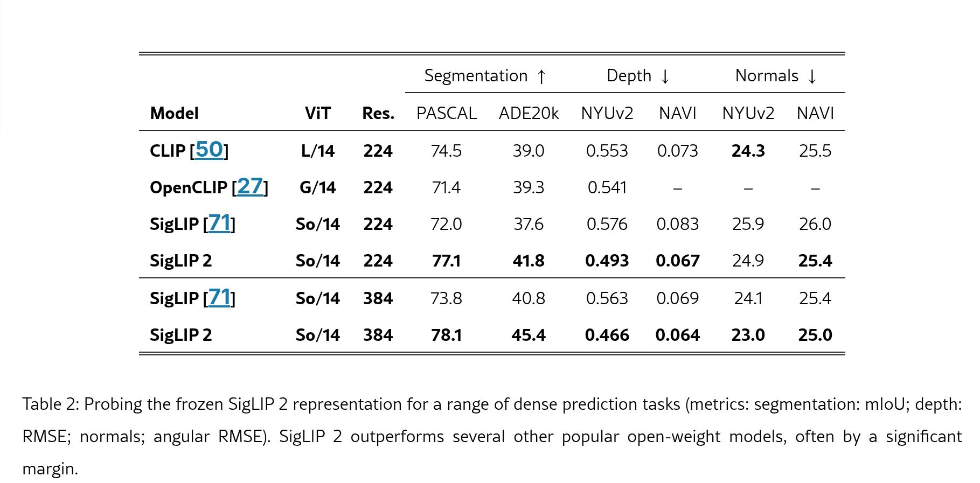Click the Model column header
The width and height of the screenshot is (980, 483).
click(174, 113)
